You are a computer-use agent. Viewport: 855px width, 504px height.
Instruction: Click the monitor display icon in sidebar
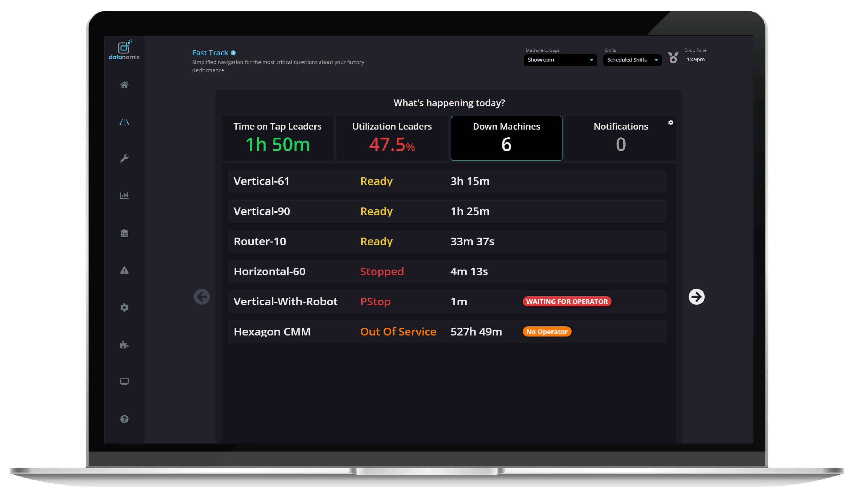click(124, 382)
